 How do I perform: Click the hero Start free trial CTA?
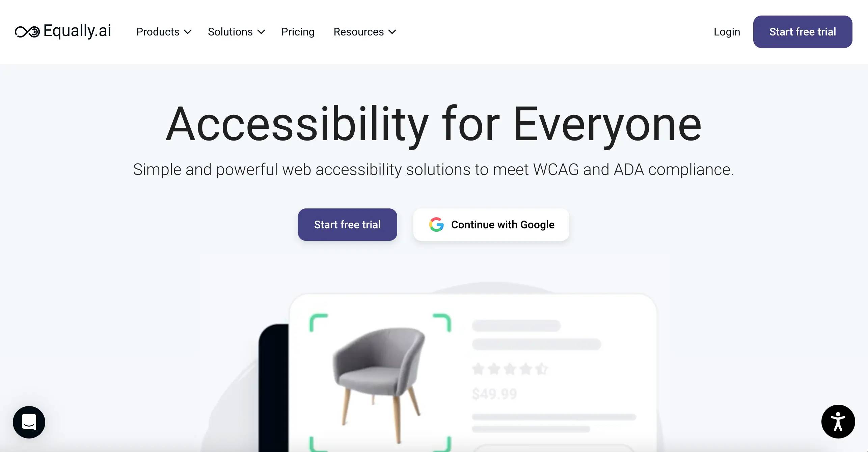point(347,225)
